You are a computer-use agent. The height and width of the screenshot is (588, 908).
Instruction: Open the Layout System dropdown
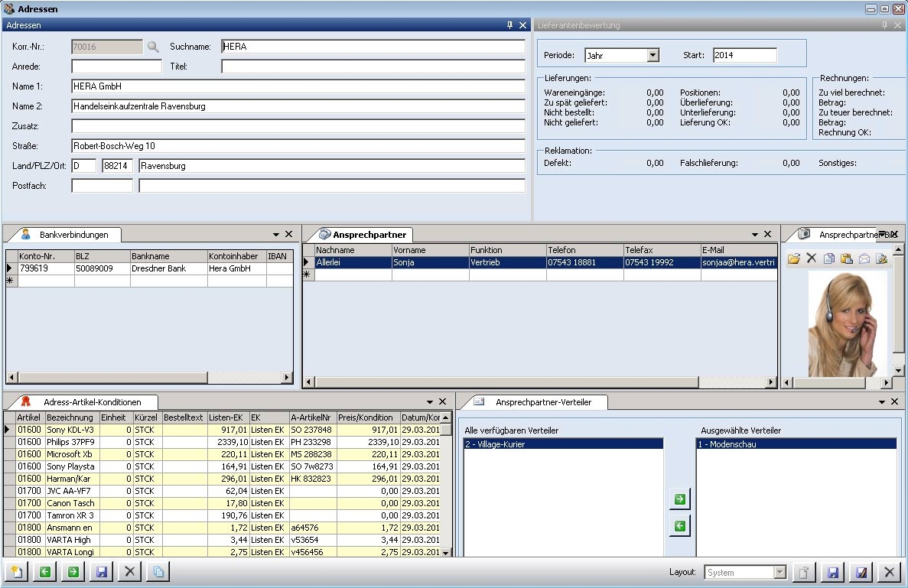(x=780, y=573)
